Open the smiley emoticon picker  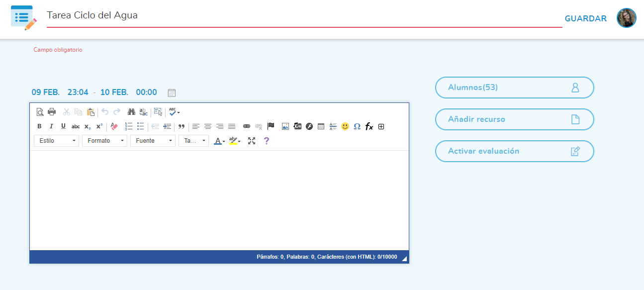tap(345, 126)
